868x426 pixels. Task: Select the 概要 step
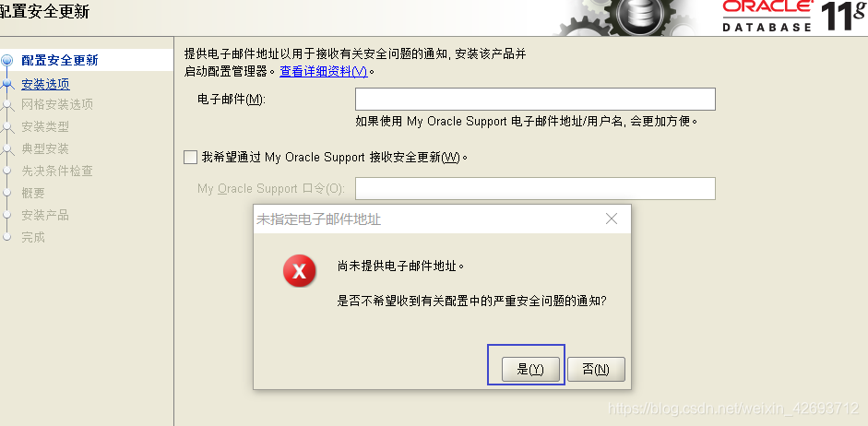(33, 193)
